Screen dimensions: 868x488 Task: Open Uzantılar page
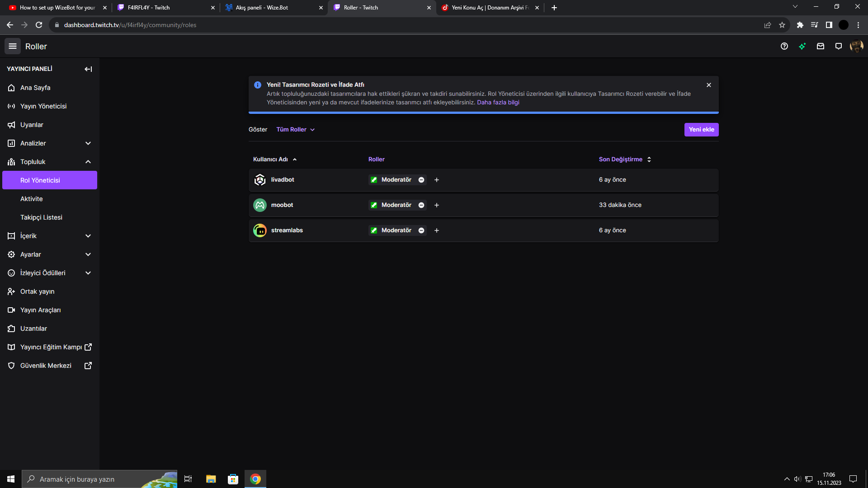[x=50, y=328]
